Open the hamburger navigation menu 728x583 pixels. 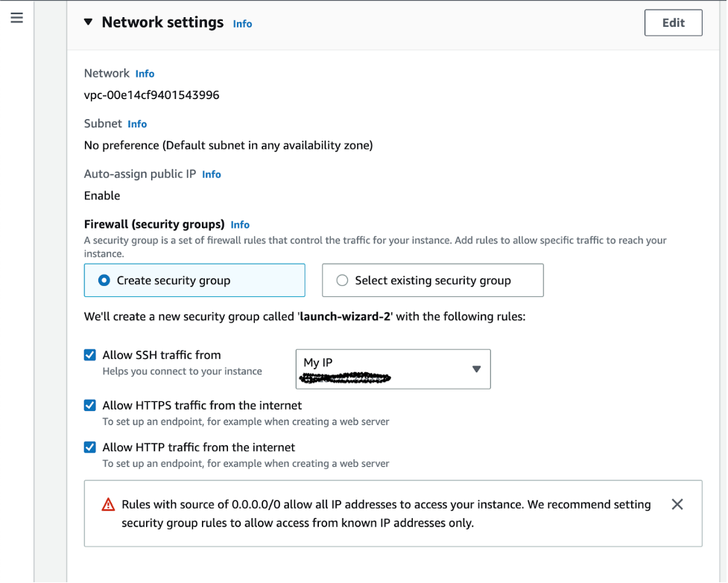click(16, 18)
